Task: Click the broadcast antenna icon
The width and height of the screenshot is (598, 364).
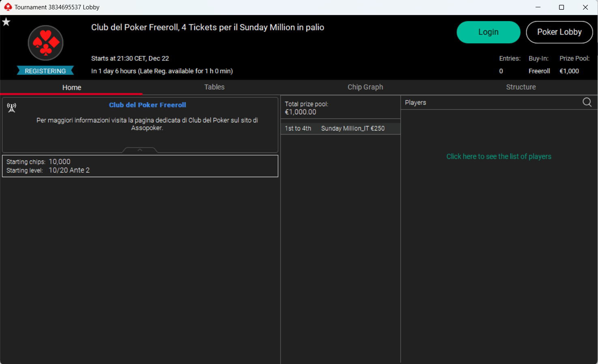Action: point(12,107)
